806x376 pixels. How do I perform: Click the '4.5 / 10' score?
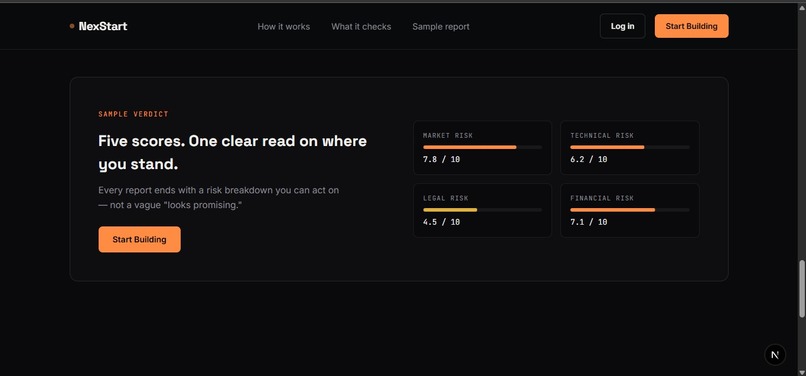click(441, 222)
